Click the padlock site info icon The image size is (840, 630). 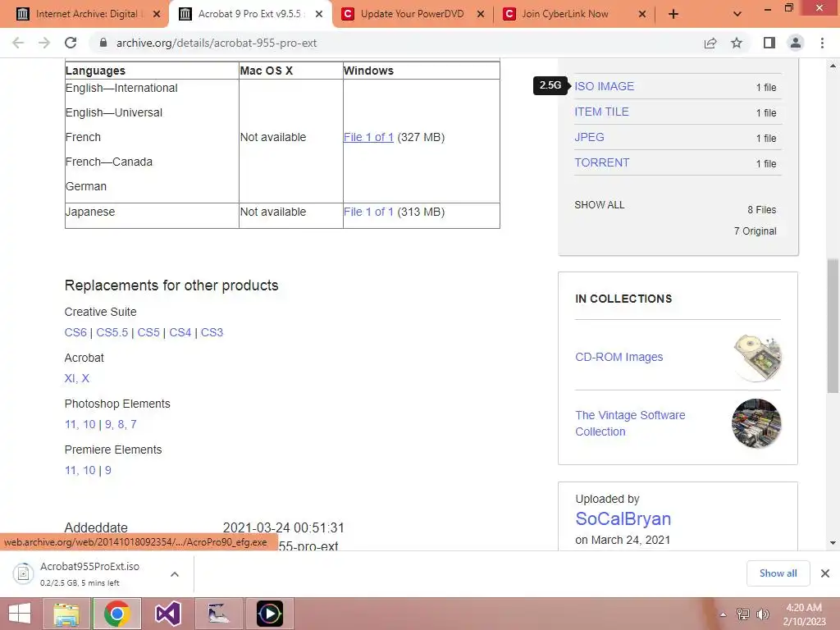coord(103,43)
